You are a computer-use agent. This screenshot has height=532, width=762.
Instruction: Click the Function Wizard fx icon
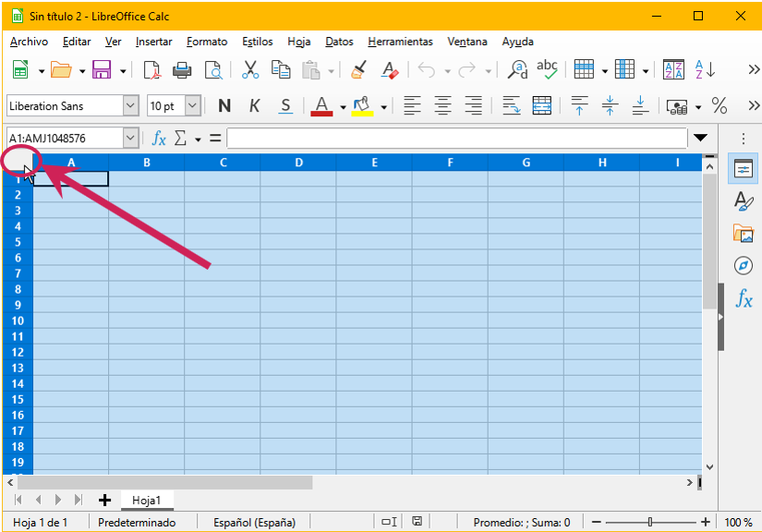click(x=159, y=139)
